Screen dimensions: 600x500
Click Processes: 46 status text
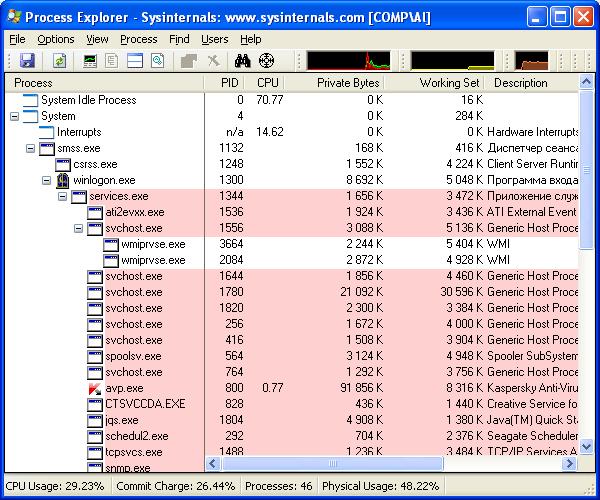pos(279,486)
